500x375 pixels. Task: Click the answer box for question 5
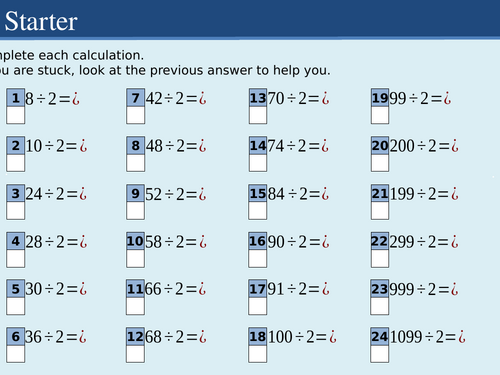tap(16, 306)
